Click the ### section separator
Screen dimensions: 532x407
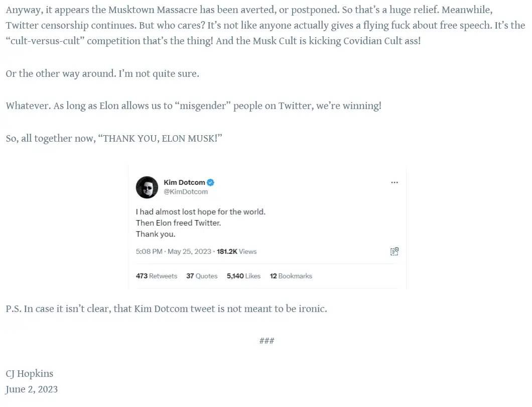[x=267, y=341]
